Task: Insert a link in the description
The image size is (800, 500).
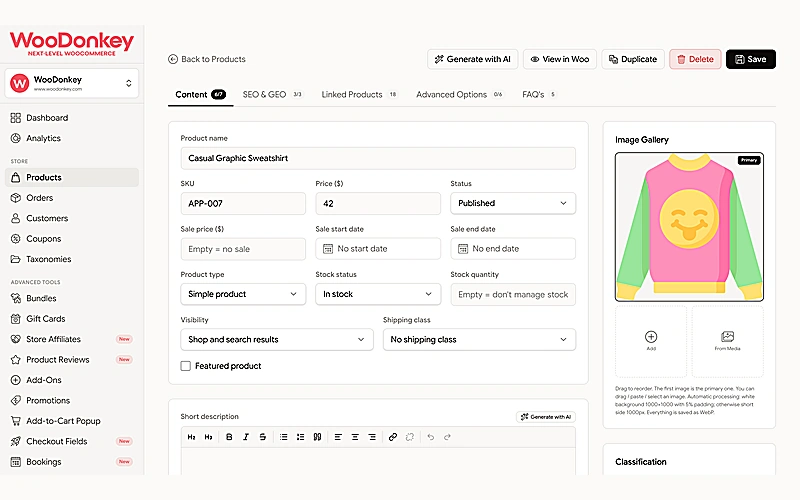Action: click(x=393, y=437)
